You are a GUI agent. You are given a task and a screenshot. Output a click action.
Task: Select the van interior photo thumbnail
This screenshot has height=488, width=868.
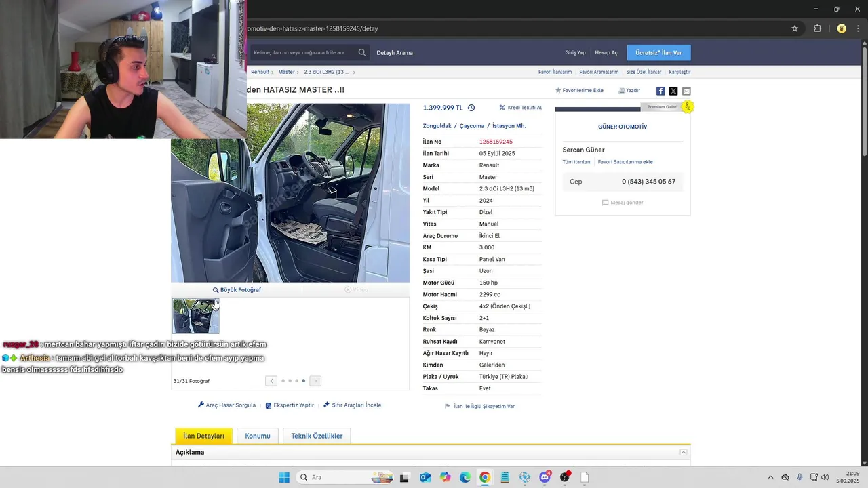(x=196, y=317)
